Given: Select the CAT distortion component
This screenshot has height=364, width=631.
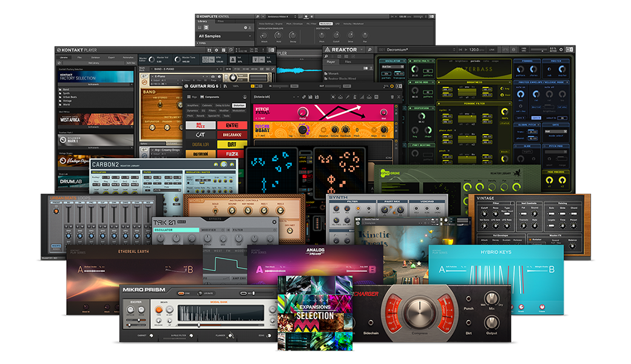Looking at the screenshot, I should pos(200,135).
